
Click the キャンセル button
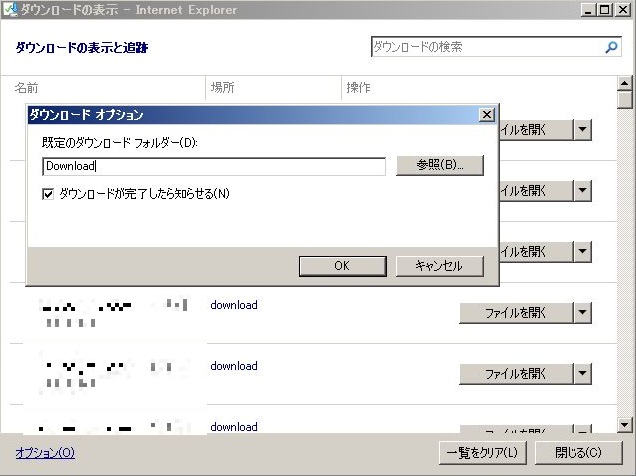pyautogui.click(x=440, y=266)
